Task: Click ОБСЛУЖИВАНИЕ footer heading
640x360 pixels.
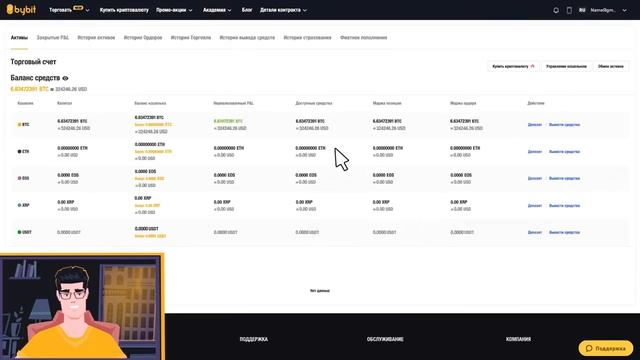Action: coord(385,339)
